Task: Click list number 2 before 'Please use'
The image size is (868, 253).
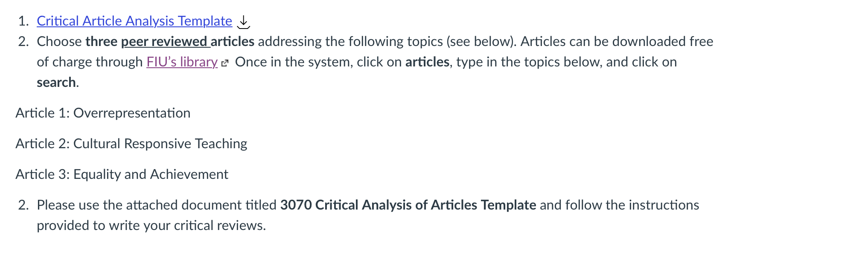Action: (x=23, y=205)
